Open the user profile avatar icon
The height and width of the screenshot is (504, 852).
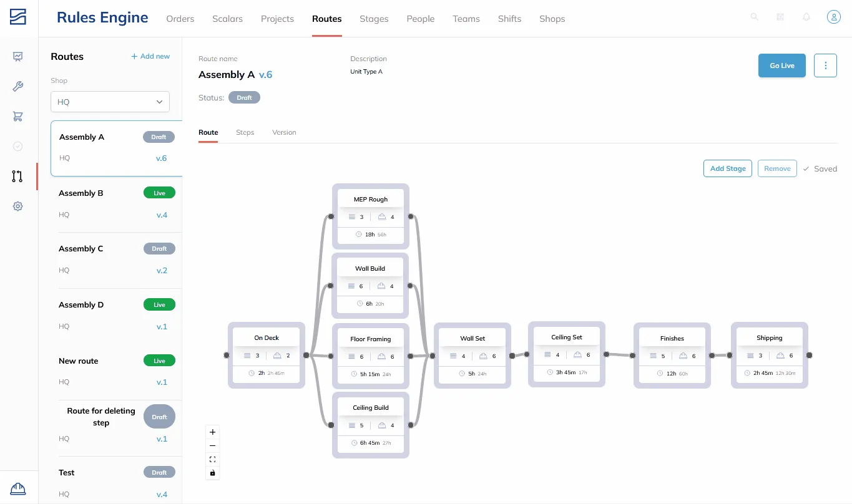click(833, 17)
